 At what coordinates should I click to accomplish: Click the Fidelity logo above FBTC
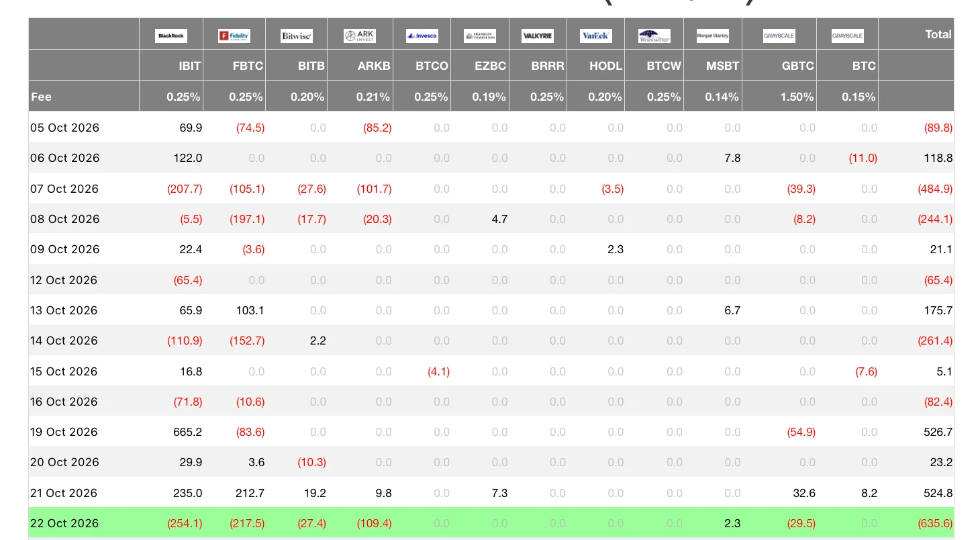(x=234, y=36)
